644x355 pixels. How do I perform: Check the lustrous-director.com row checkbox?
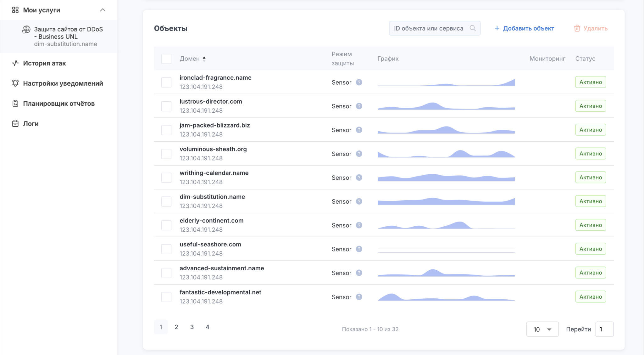tap(166, 106)
